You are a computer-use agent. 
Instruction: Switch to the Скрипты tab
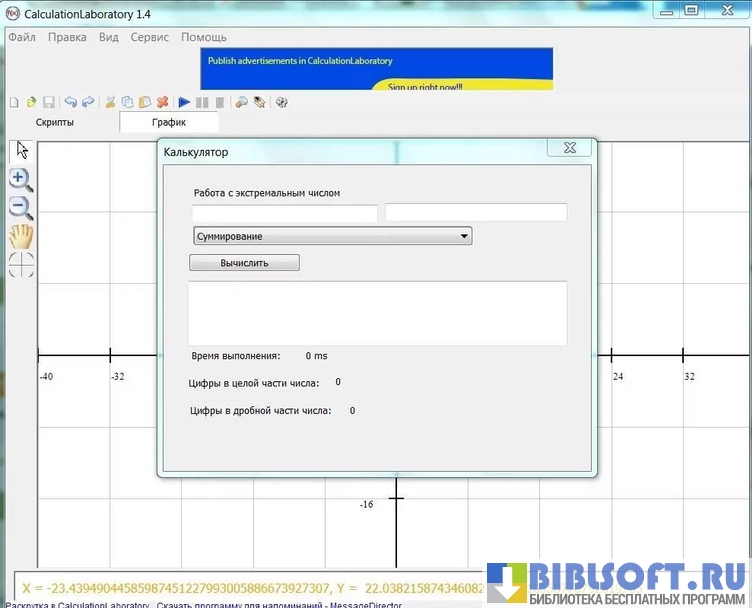tap(55, 122)
